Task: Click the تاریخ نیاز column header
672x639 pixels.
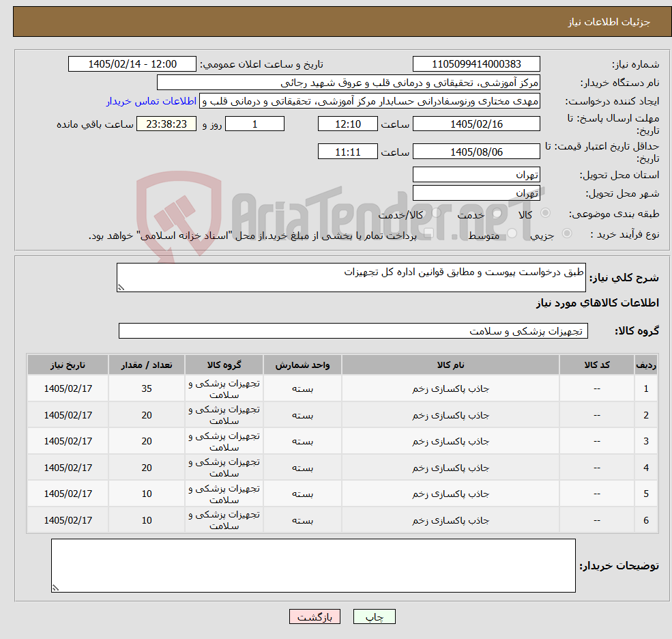Action: point(68,365)
